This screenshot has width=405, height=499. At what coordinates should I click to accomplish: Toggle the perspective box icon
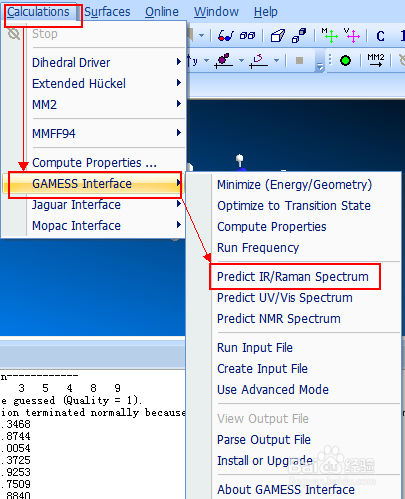click(x=277, y=35)
